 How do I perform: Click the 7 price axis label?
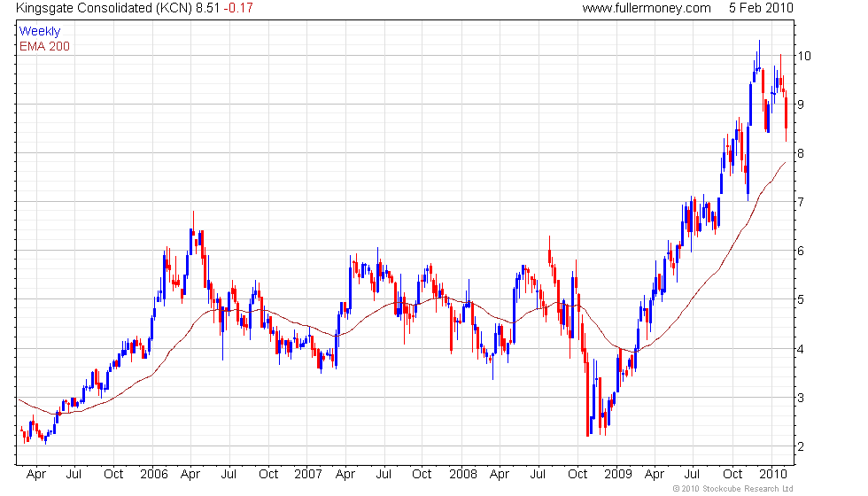pyautogui.click(x=801, y=202)
